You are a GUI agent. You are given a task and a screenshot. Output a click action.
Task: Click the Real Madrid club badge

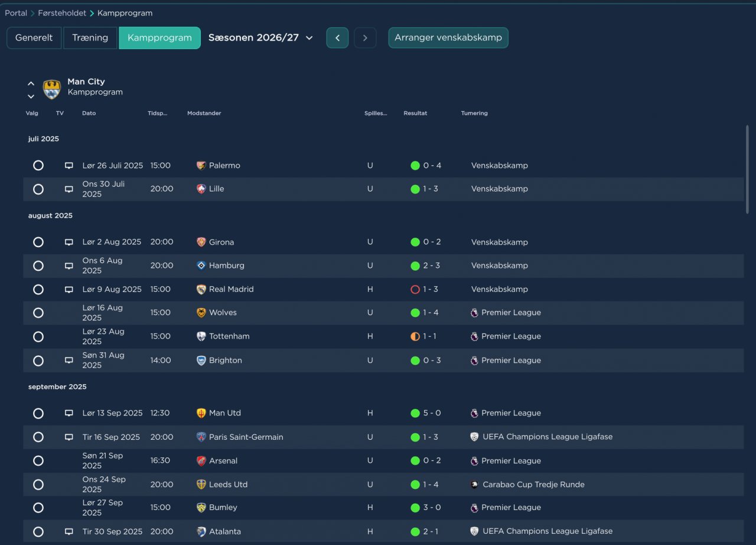click(x=201, y=290)
